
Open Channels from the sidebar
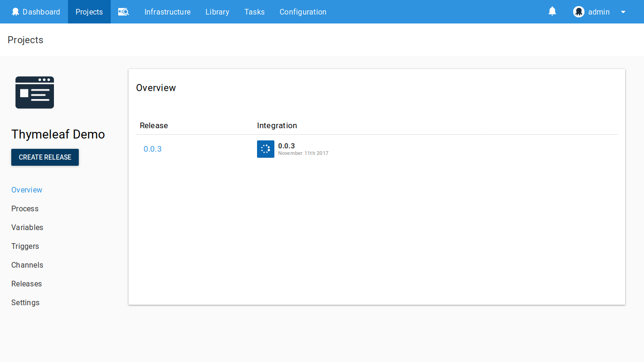pos(27,265)
